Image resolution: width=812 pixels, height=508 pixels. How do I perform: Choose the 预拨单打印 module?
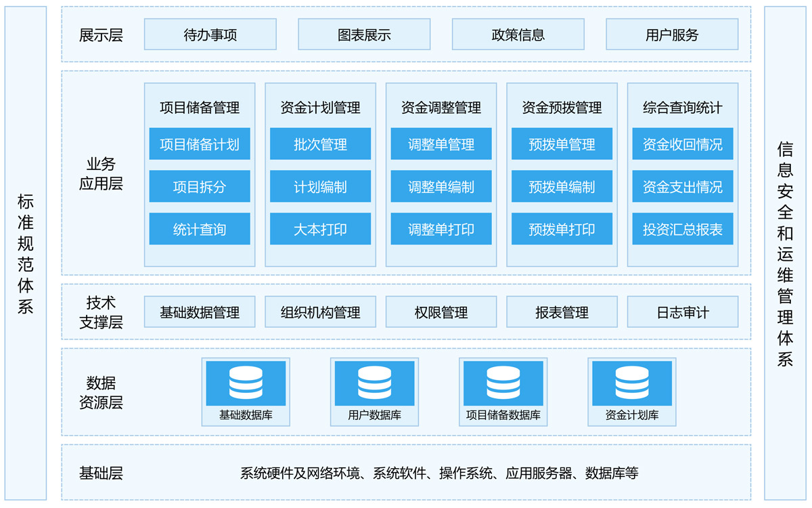pos(562,229)
